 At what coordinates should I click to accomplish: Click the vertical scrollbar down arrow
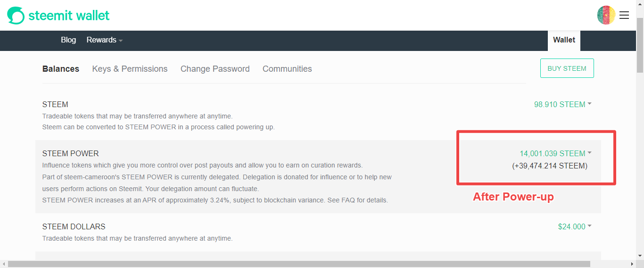pyautogui.click(x=640, y=255)
